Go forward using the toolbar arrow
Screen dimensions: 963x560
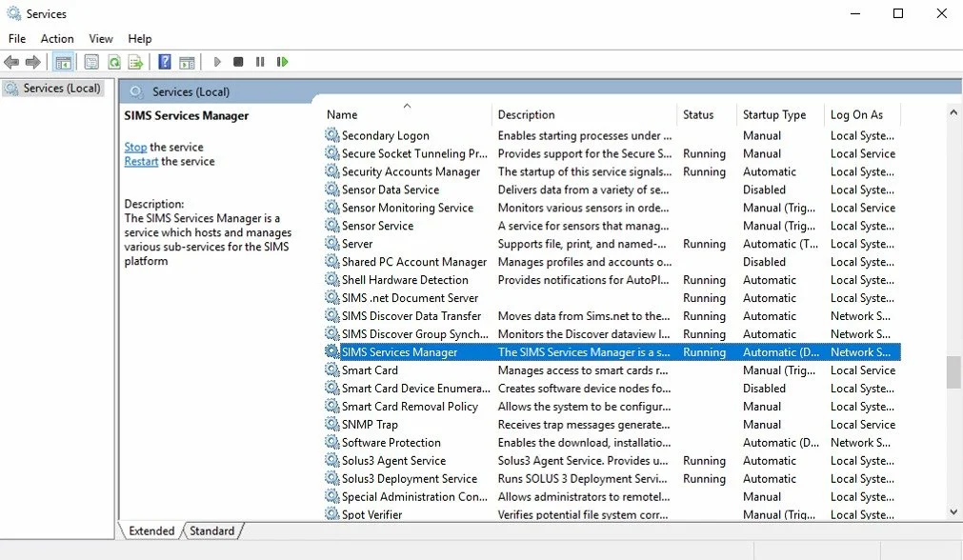click(x=33, y=62)
